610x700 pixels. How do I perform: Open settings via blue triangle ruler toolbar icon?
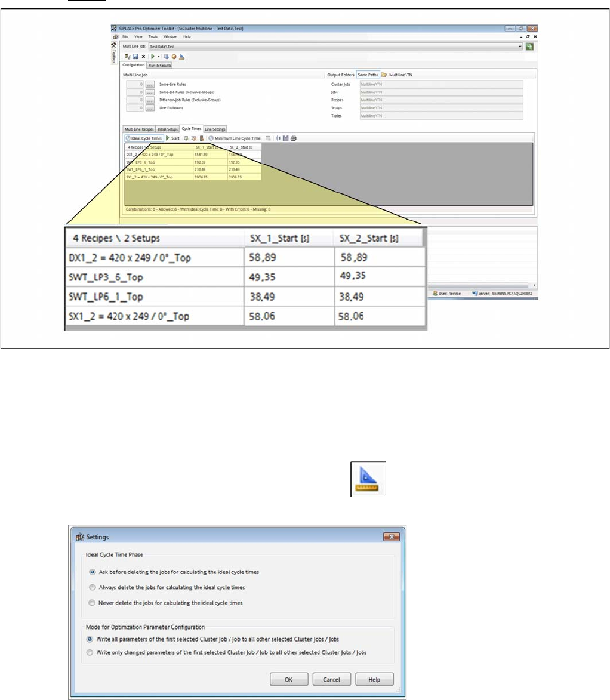(x=182, y=57)
